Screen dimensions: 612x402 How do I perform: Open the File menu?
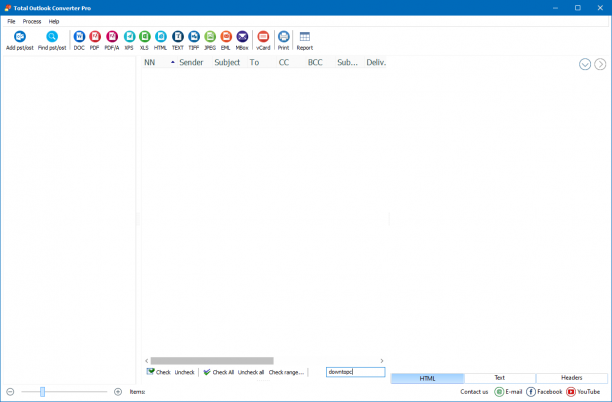11,21
